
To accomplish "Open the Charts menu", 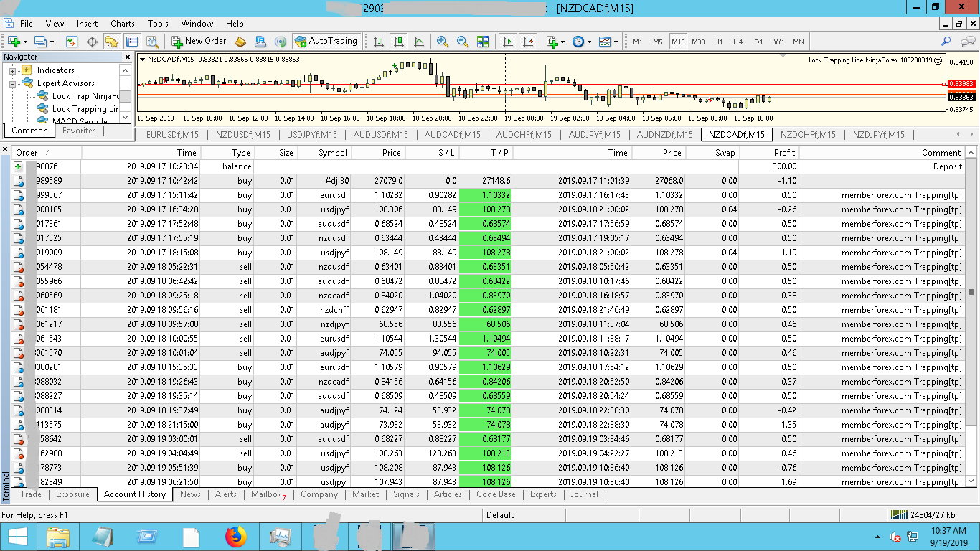I will click(123, 24).
